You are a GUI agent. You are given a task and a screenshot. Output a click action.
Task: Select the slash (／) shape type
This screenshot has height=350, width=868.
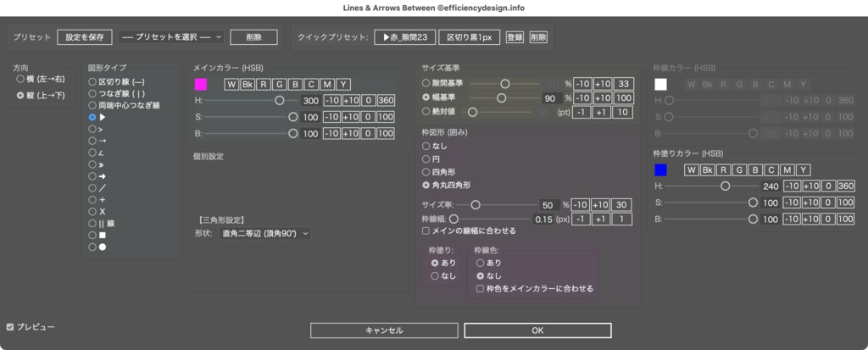click(x=97, y=188)
